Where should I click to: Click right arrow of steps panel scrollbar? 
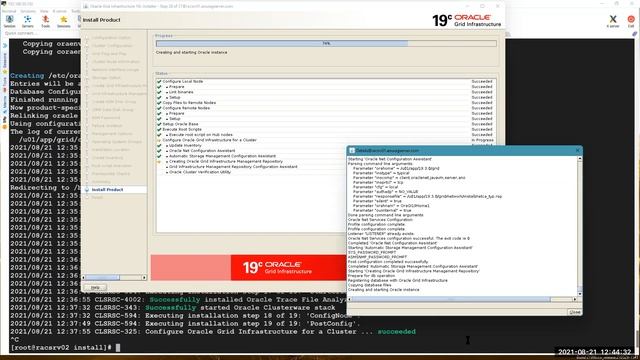[x=144, y=278]
